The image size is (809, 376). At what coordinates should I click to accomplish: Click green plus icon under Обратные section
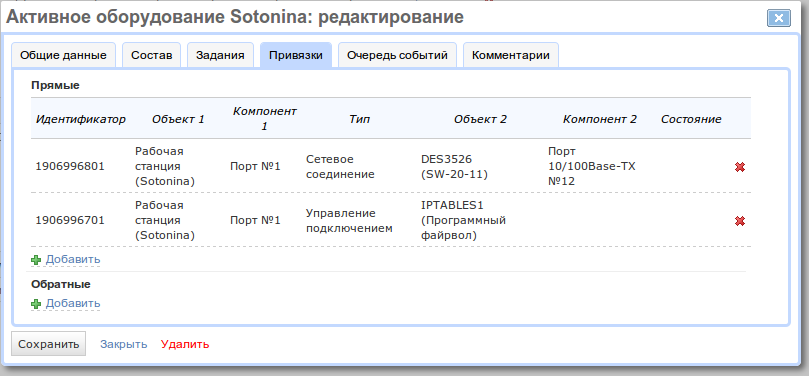point(36,304)
